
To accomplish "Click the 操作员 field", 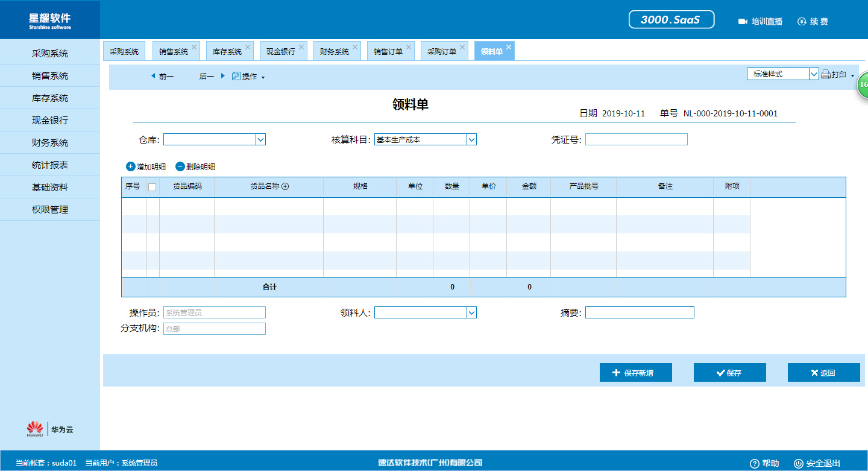I will 215,312.
